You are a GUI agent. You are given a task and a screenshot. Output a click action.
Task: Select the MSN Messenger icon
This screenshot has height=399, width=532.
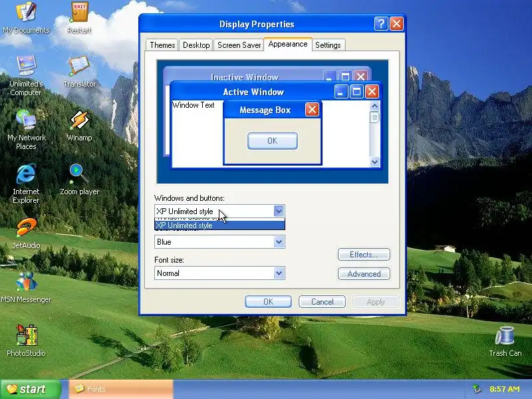26,287
